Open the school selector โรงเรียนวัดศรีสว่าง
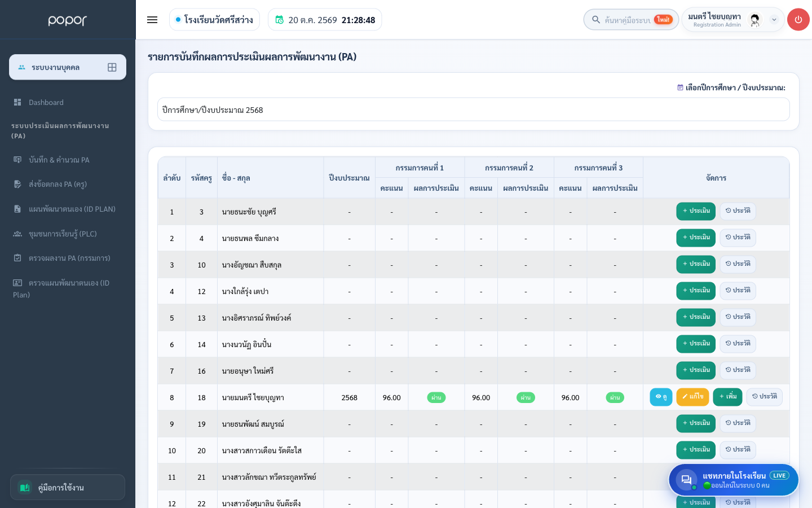Image resolution: width=812 pixels, height=508 pixels. click(214, 20)
